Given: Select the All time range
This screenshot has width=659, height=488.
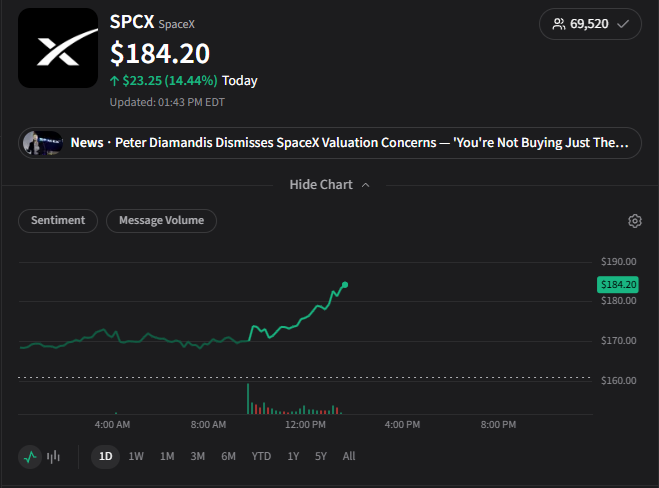Looking at the screenshot, I should (349, 456).
